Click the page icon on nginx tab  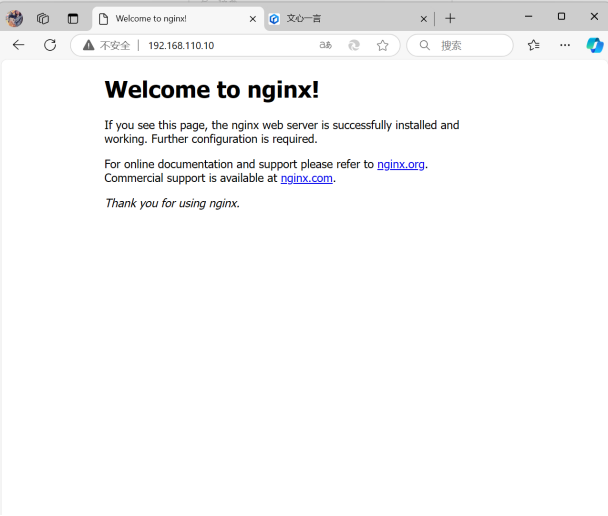click(103, 19)
